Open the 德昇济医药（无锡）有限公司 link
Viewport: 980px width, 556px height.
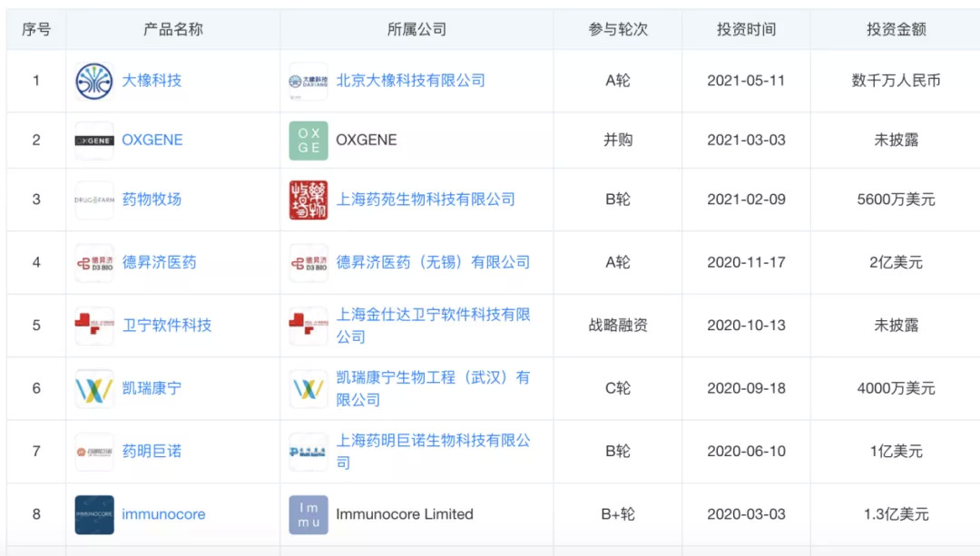(433, 263)
